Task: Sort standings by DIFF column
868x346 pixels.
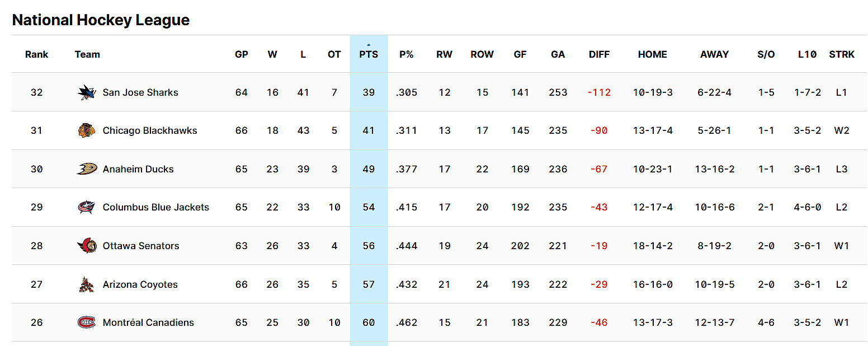Action: point(599,54)
